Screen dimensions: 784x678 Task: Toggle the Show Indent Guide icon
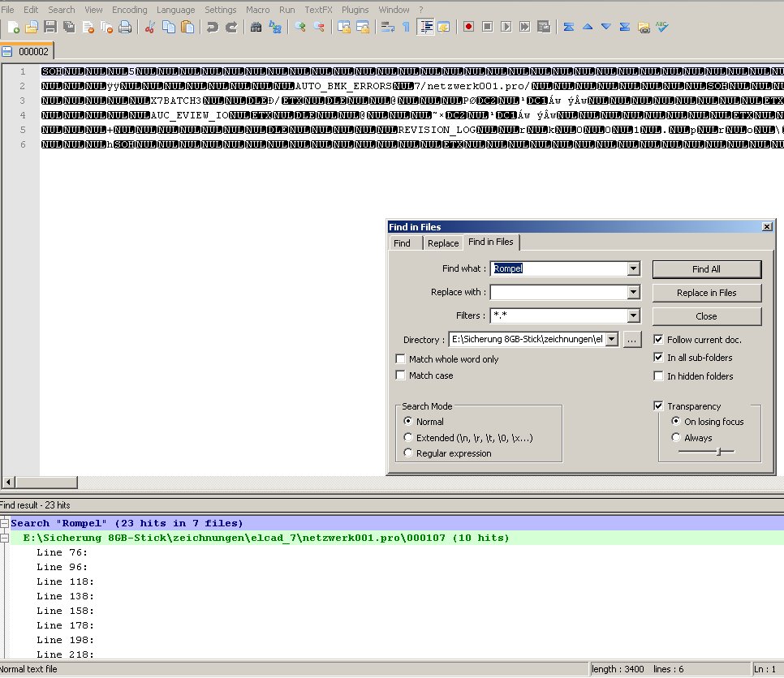coord(425,27)
